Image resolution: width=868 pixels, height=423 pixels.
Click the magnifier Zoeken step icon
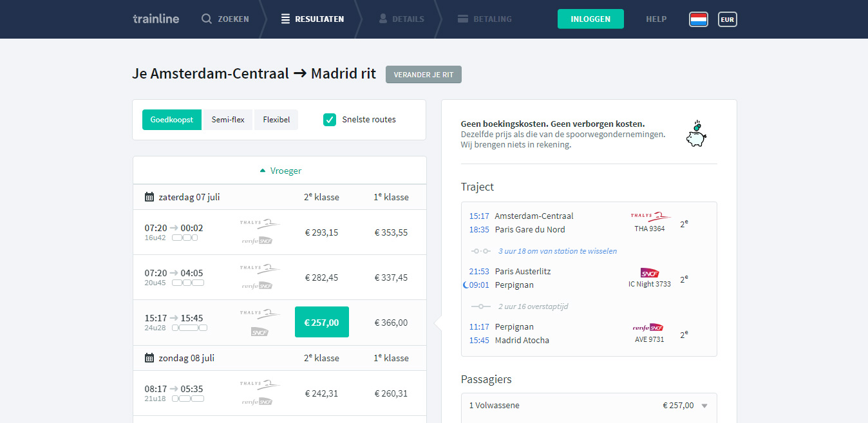click(207, 19)
